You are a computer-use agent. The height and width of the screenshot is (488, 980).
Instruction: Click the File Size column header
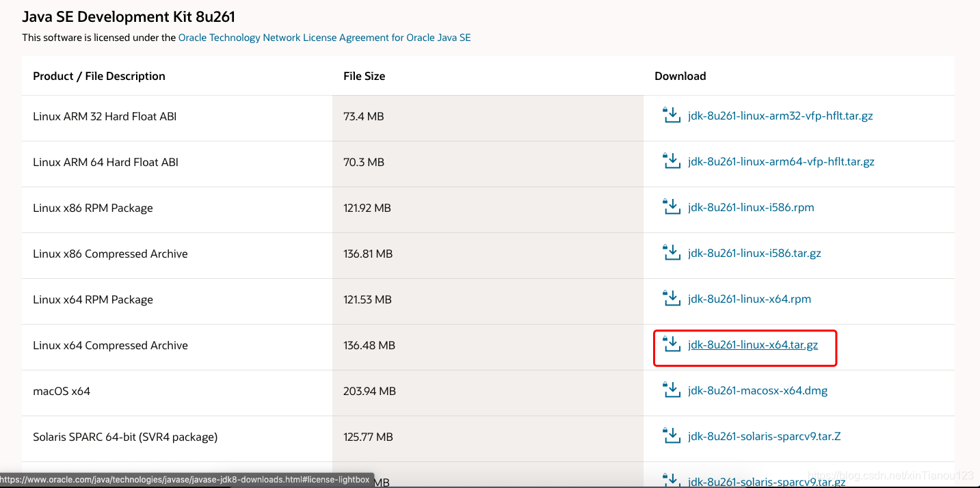point(365,76)
